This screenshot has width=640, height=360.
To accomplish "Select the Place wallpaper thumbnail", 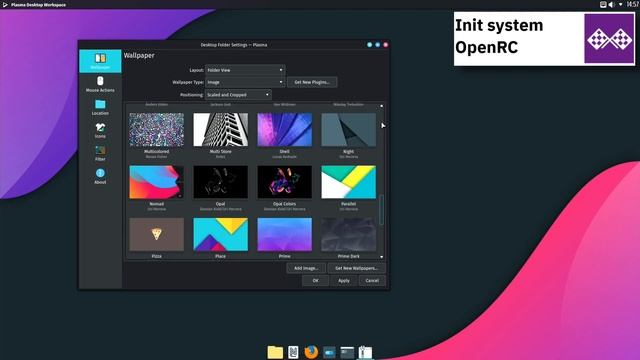I will click(220, 234).
